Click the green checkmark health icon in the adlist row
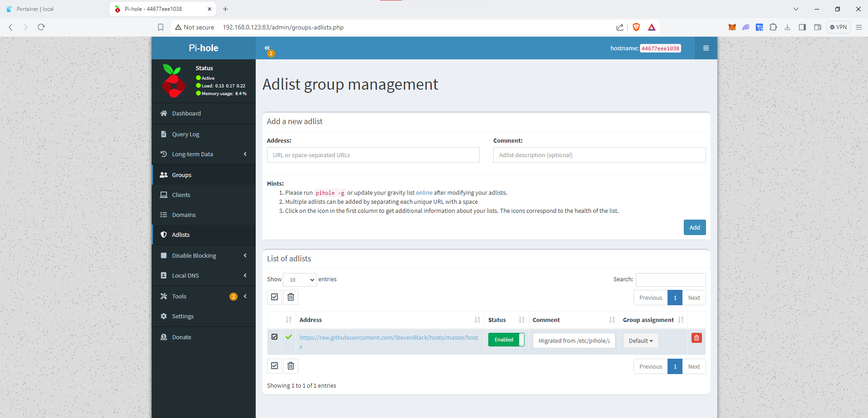 (289, 337)
